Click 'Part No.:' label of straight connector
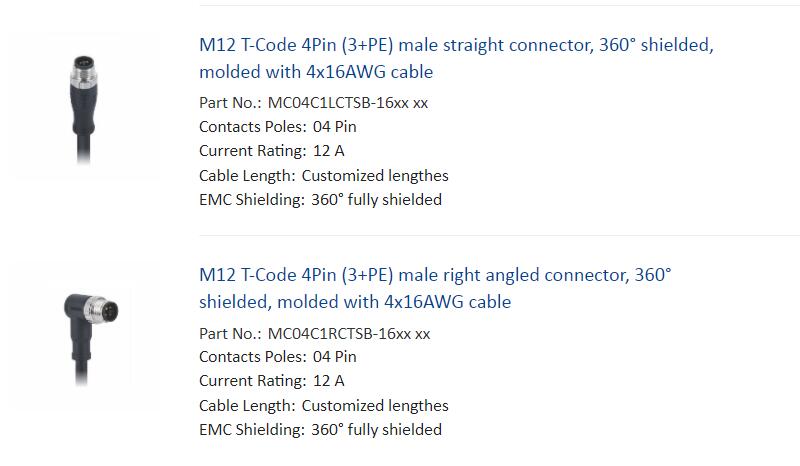Screen dimensions: 800x466 coord(230,103)
